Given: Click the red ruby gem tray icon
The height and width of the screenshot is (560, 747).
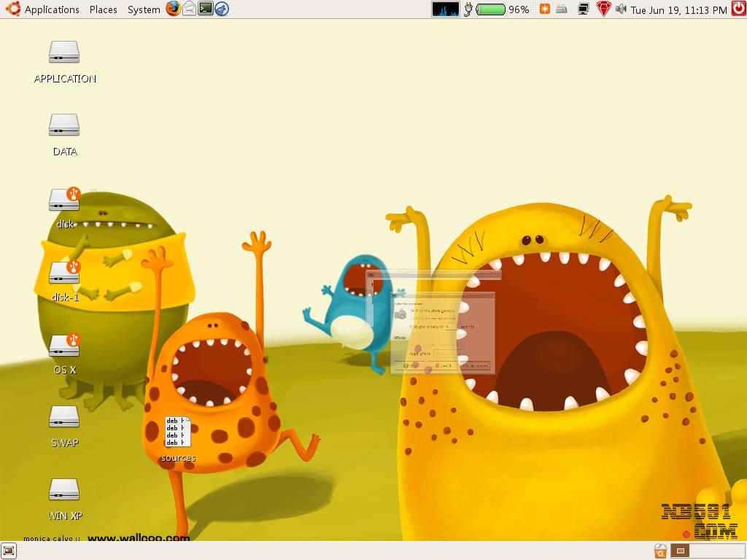Looking at the screenshot, I should pyautogui.click(x=603, y=9).
